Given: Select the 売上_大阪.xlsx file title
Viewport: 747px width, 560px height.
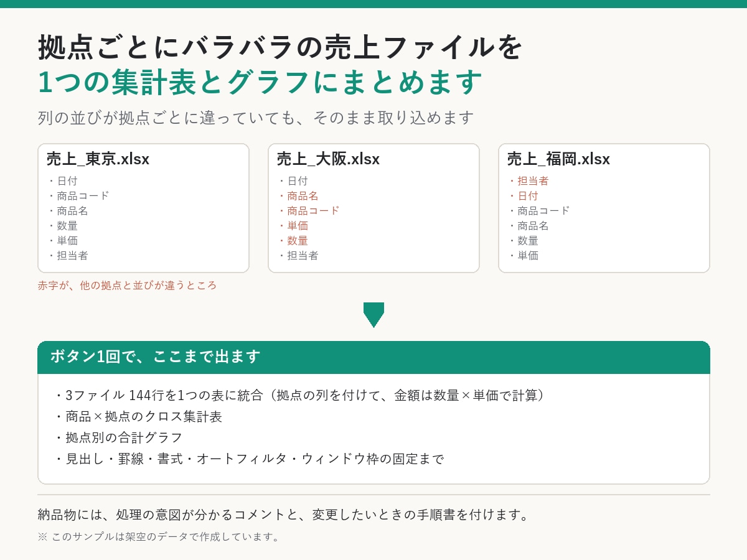Looking at the screenshot, I should tap(328, 159).
